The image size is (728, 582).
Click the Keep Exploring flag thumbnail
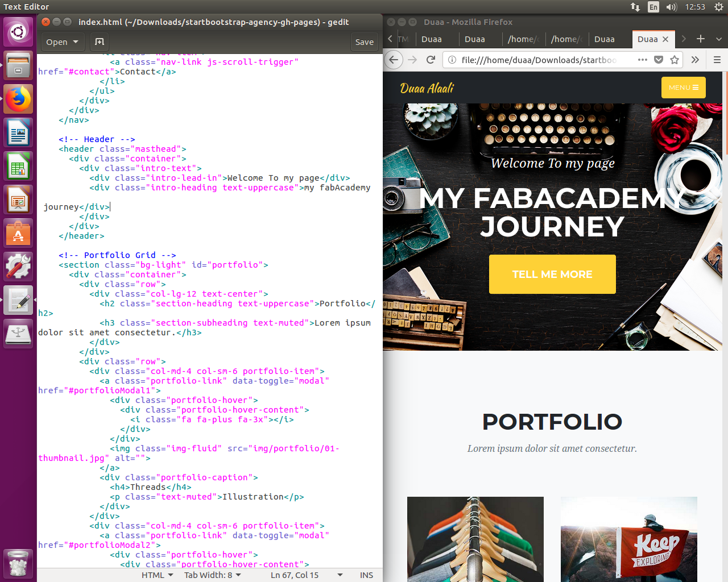(x=629, y=539)
